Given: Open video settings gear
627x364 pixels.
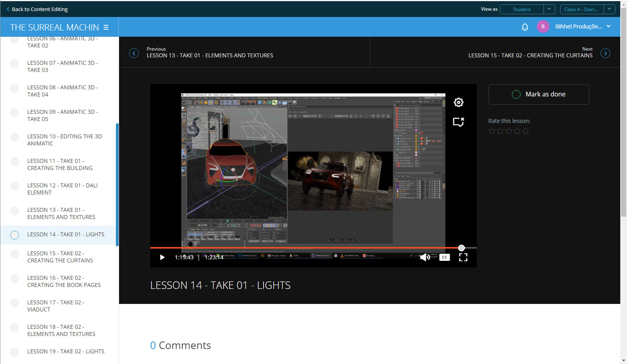Looking at the screenshot, I should 458,102.
